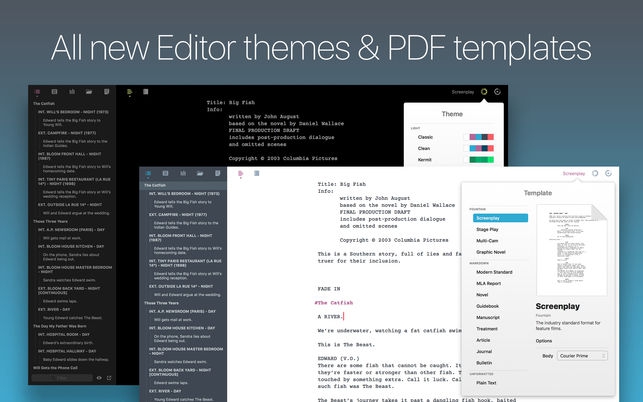Image resolution: width=643 pixels, height=402 pixels.
Task: Toggle eye visibility icon in dark window navigator
Action: tap(99, 378)
